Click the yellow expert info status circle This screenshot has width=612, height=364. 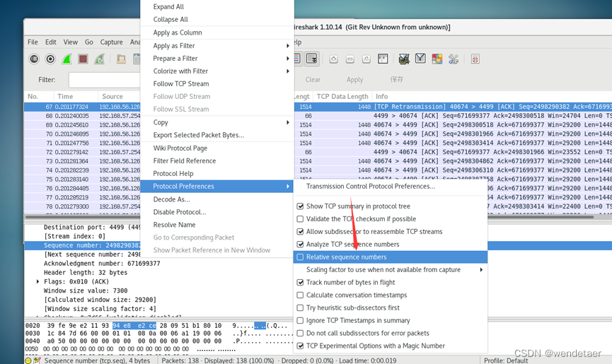point(28,360)
